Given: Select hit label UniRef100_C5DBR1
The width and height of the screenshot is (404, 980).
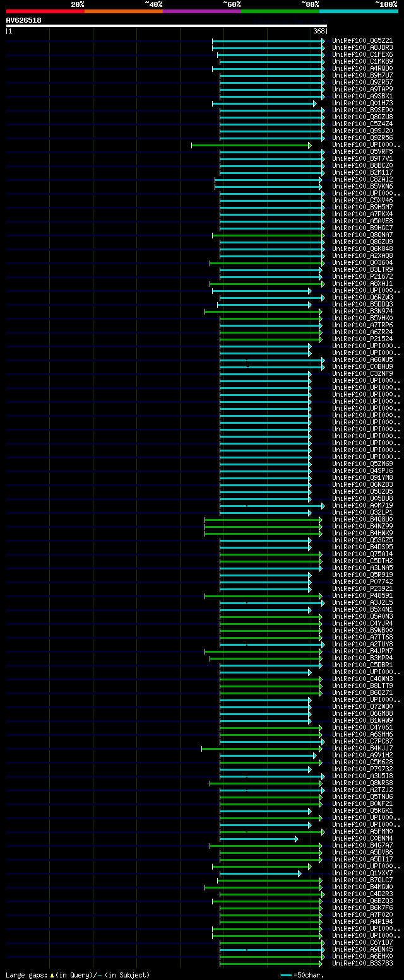Looking at the screenshot, I should pyautogui.click(x=362, y=665).
